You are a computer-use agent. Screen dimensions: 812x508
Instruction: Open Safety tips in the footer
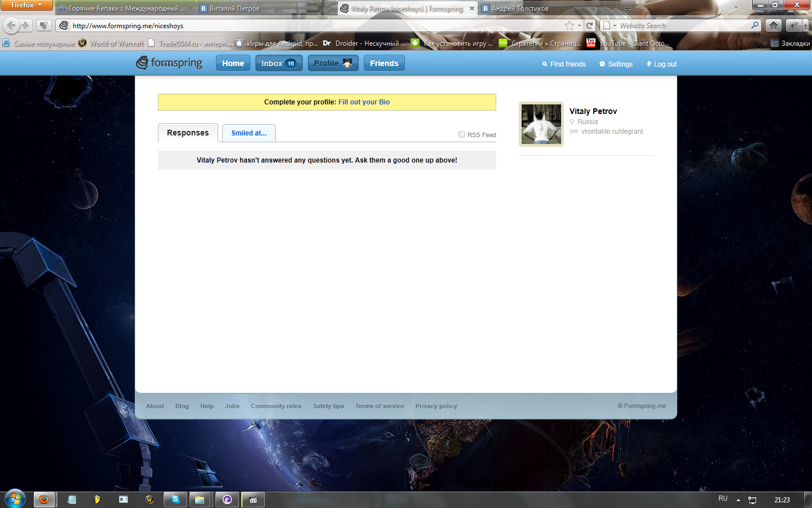point(329,406)
